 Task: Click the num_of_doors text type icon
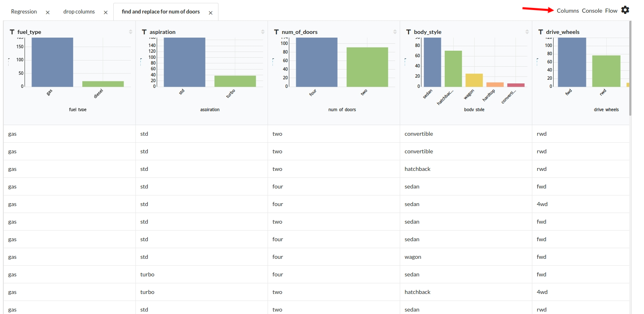pyautogui.click(x=276, y=32)
